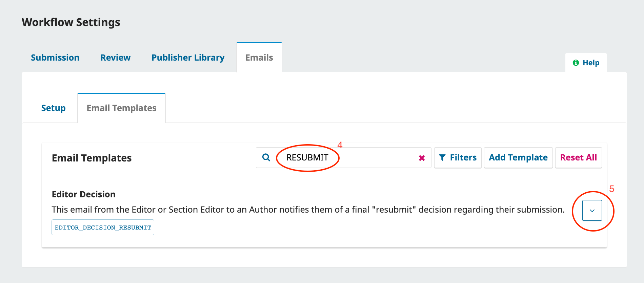Open the Submission tab
This screenshot has width=644, height=283.
pos(55,58)
